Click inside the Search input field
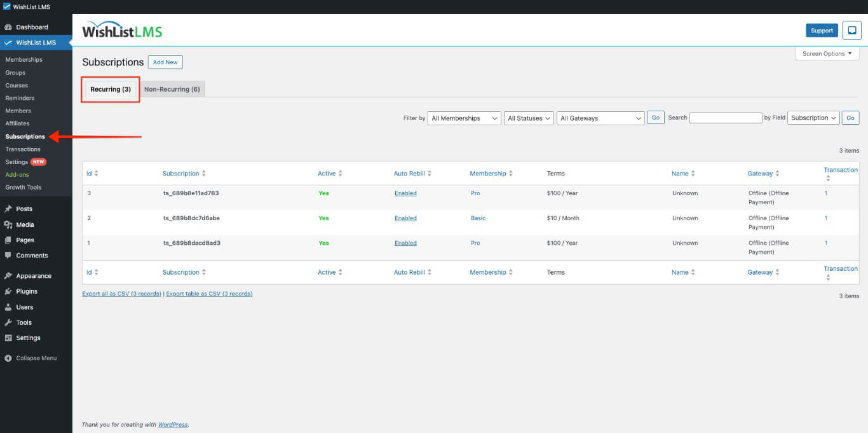 [x=726, y=118]
